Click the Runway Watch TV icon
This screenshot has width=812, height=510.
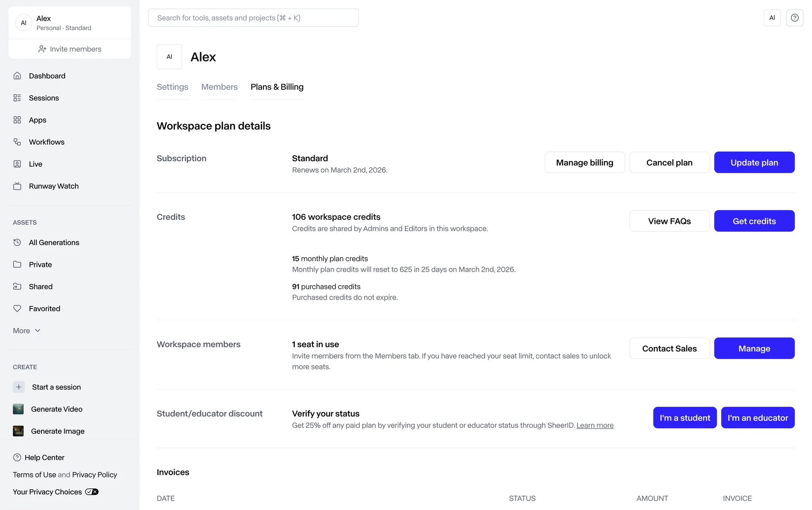pos(17,186)
